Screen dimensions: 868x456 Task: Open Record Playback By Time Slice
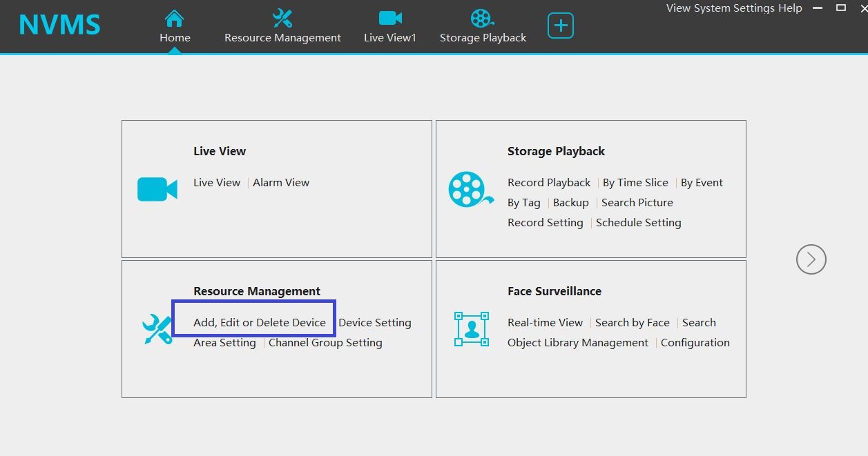[635, 182]
